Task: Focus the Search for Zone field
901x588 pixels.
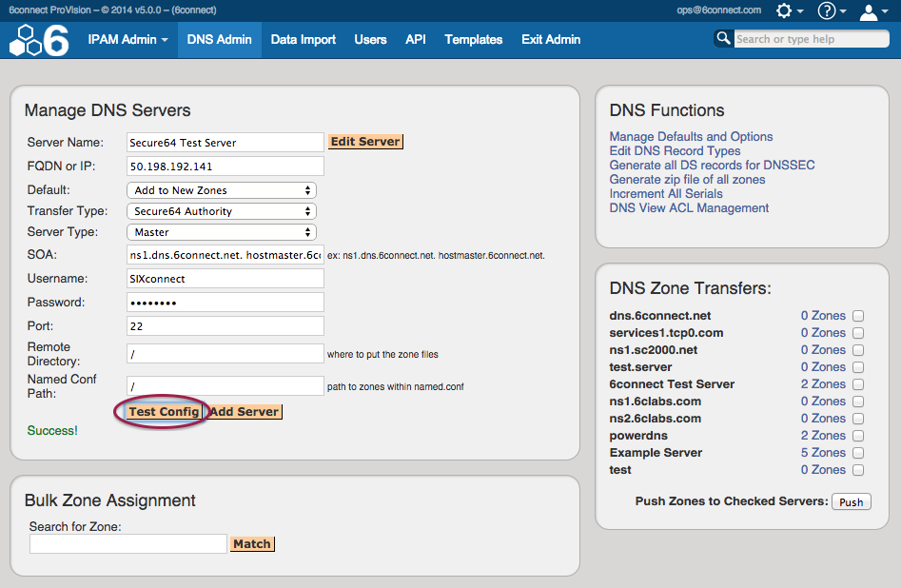Action: (128, 543)
